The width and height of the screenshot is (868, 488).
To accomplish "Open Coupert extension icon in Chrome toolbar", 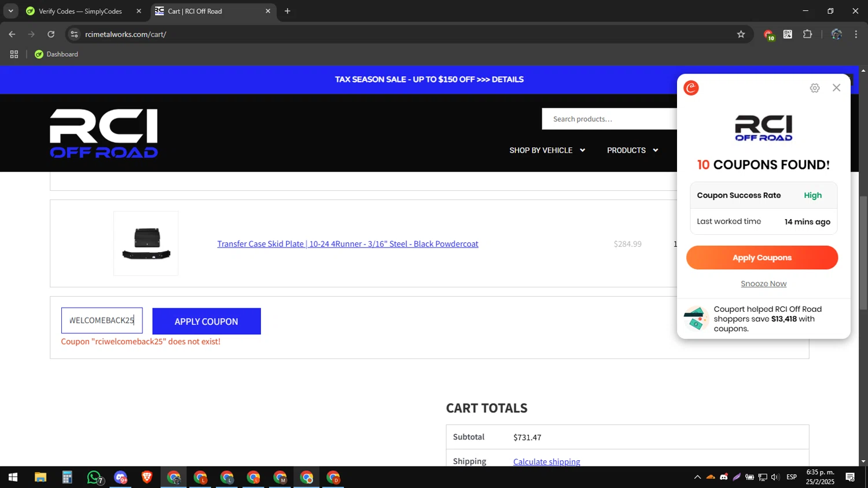I will pos(768,35).
